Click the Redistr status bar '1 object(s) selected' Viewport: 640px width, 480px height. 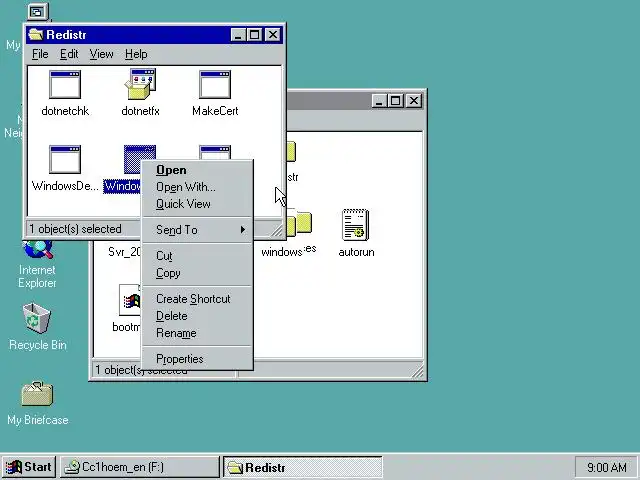pyautogui.click(x=76, y=229)
